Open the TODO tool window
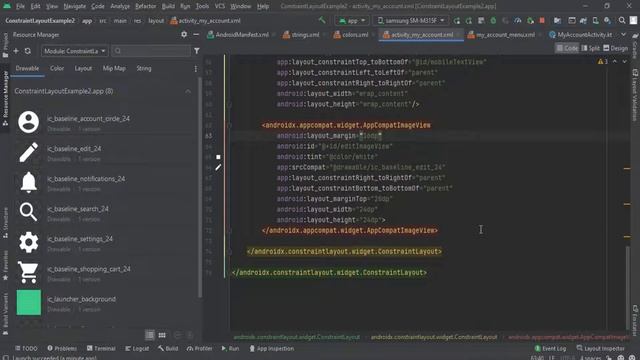The image size is (640, 360). (x=26, y=349)
